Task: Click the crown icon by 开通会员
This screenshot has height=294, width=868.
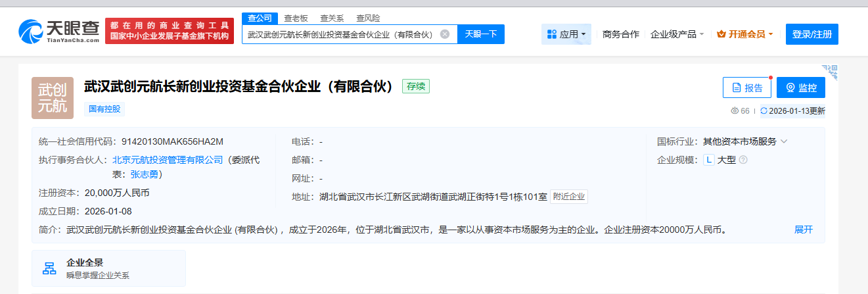Action: click(721, 34)
